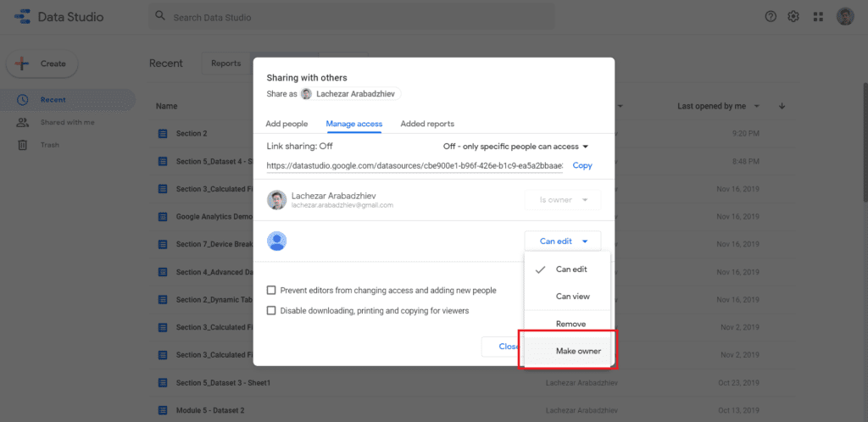This screenshot has width=868, height=422.
Task: Enable Prevent editors from changing access checkbox
Action: click(271, 291)
